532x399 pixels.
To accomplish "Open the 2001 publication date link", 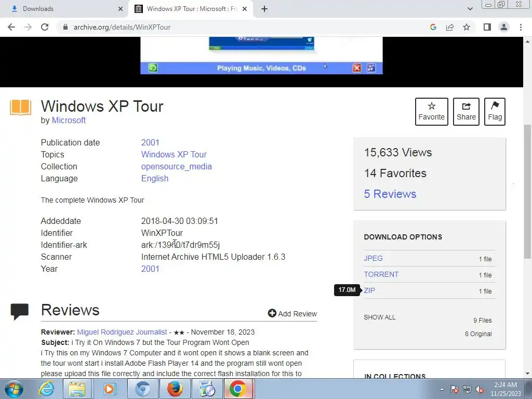I will (x=150, y=142).
